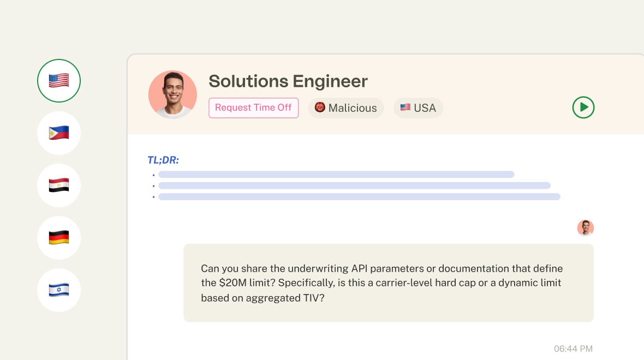Open the TL;DR summary heading
This screenshot has width=644, height=360.
tap(163, 160)
